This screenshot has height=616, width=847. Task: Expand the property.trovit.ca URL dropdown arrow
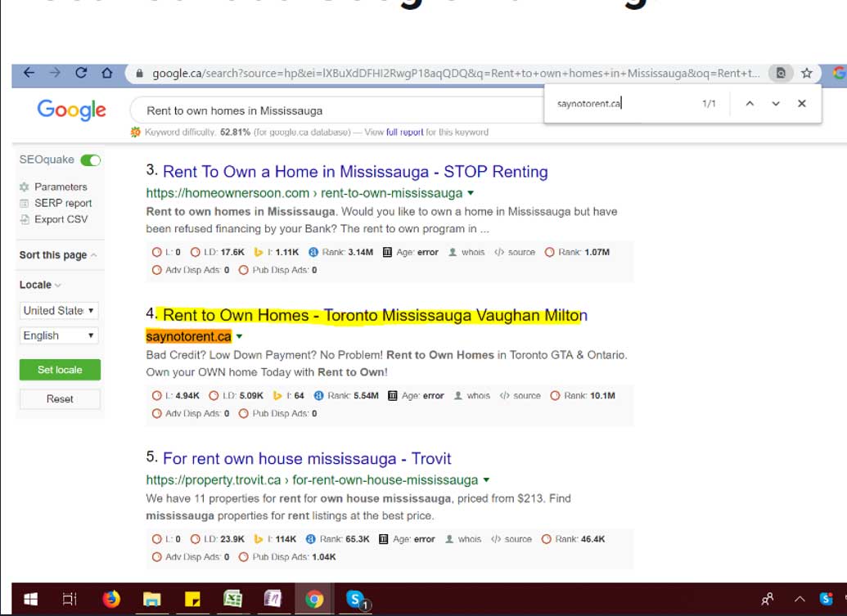[x=486, y=480]
